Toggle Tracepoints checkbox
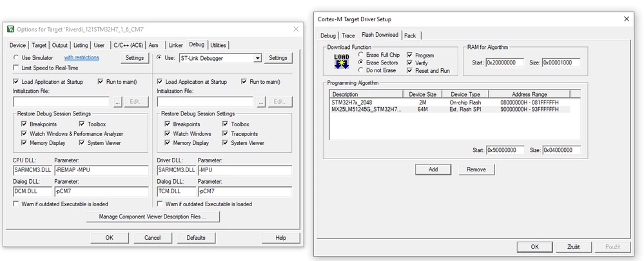Screen dimensions: 644x261 coord(225,134)
